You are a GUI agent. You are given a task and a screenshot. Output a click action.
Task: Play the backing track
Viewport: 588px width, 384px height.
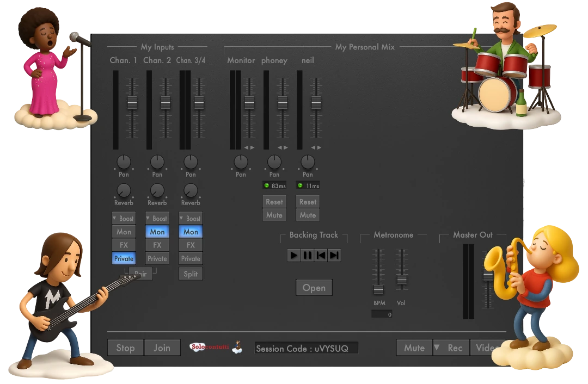294,256
